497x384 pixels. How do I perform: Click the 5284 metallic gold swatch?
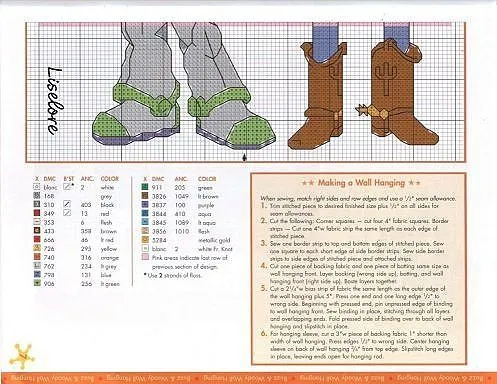[x=145, y=240]
